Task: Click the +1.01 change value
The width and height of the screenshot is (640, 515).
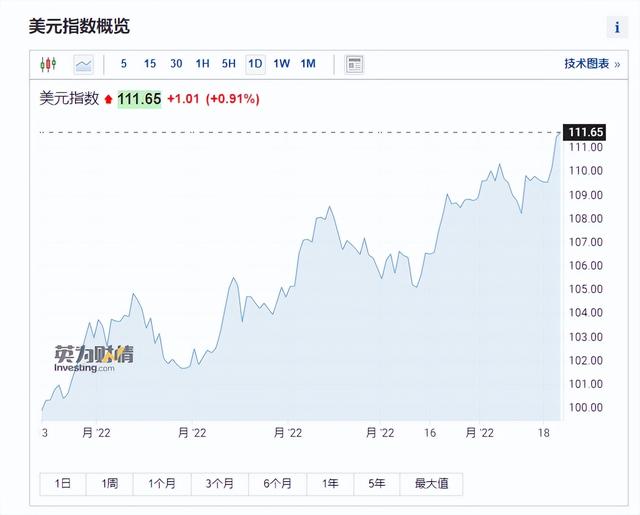Action: (183, 99)
